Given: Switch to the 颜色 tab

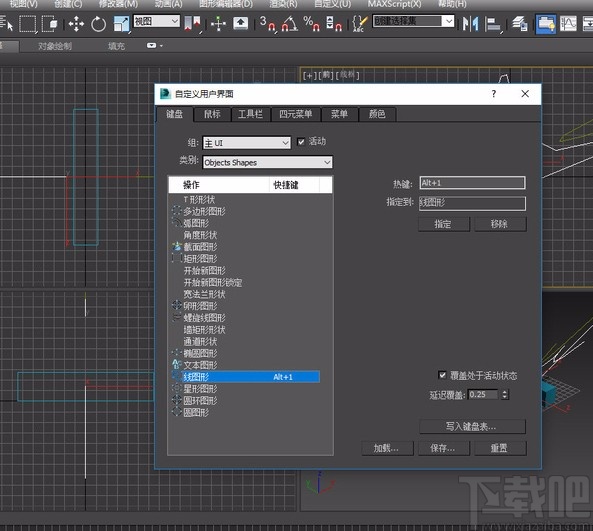Looking at the screenshot, I should click(377, 114).
